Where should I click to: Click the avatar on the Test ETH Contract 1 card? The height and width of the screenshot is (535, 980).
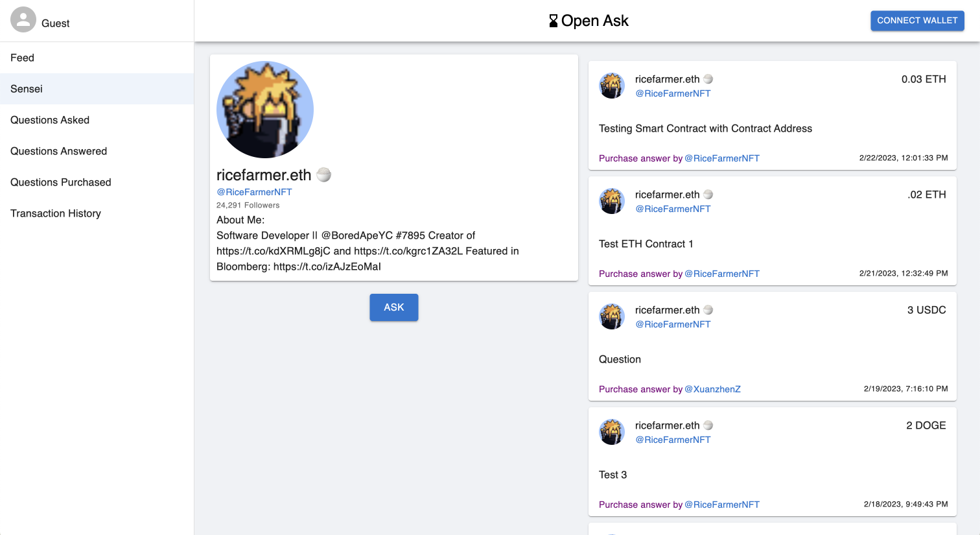click(612, 201)
